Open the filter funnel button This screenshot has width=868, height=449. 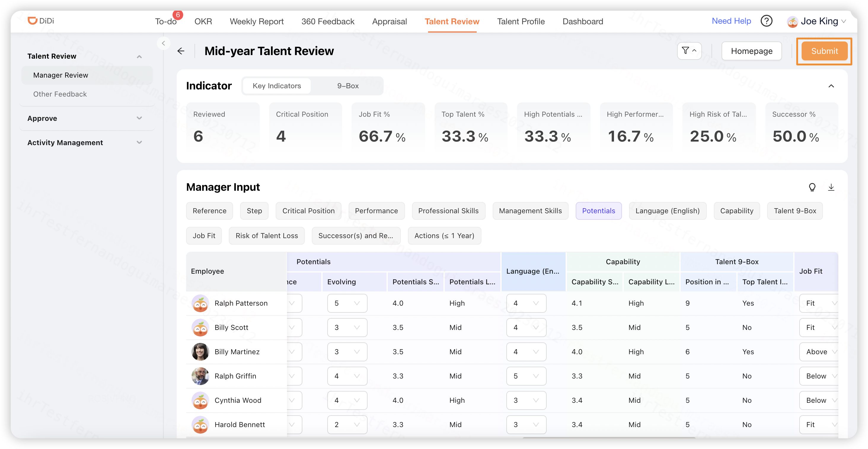click(689, 51)
